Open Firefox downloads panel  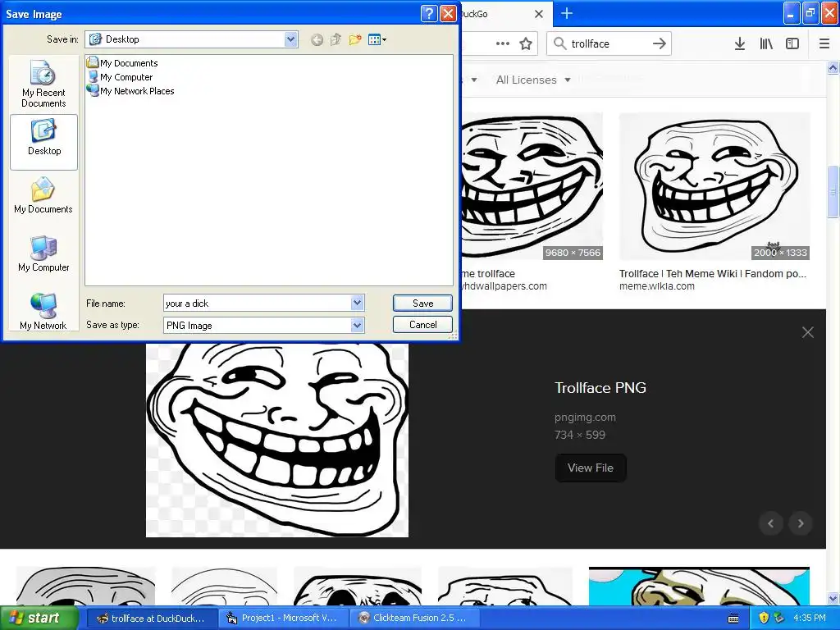pos(740,43)
